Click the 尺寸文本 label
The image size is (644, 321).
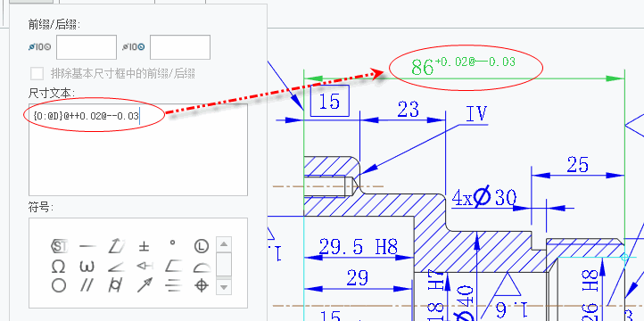pyautogui.click(x=52, y=94)
